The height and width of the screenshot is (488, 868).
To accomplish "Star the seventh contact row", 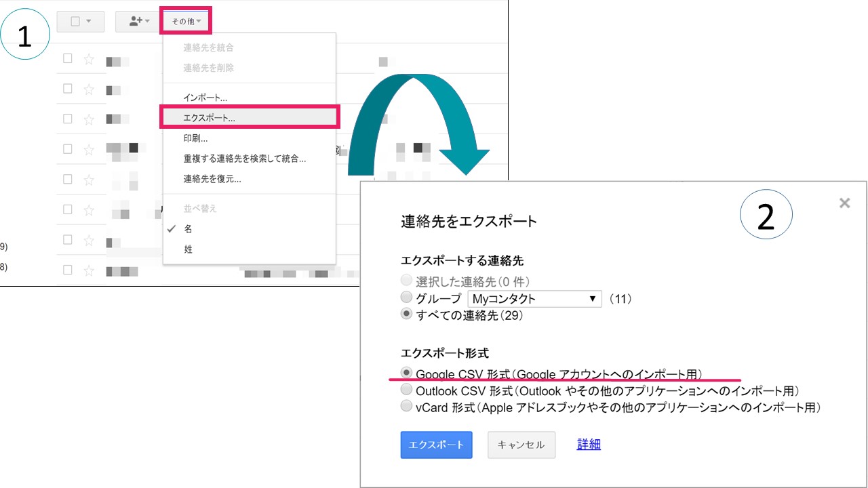I will pyautogui.click(x=88, y=240).
